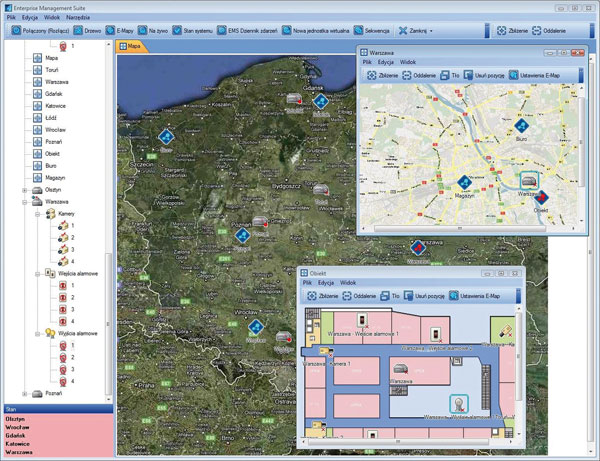
Task: Open the Widok menu in main window
Action: [x=52, y=17]
